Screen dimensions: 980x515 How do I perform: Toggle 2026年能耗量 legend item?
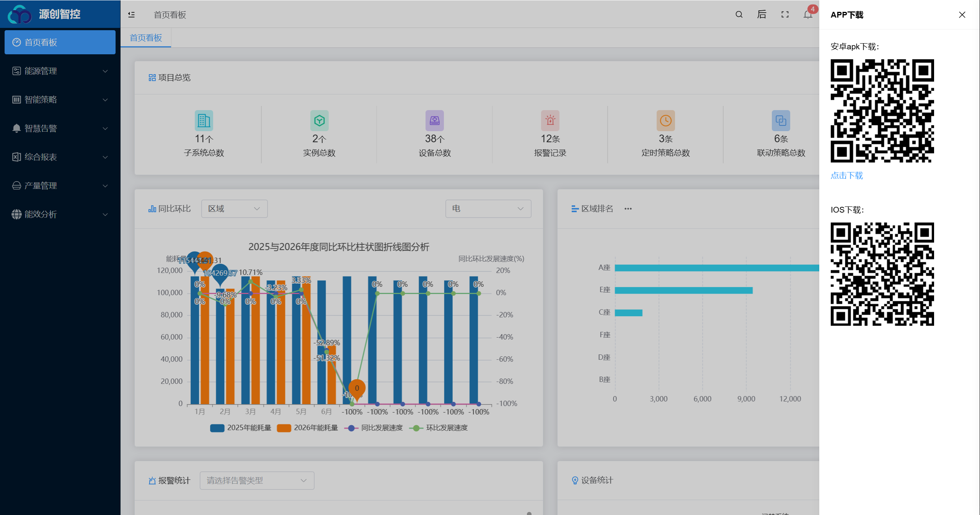click(307, 428)
